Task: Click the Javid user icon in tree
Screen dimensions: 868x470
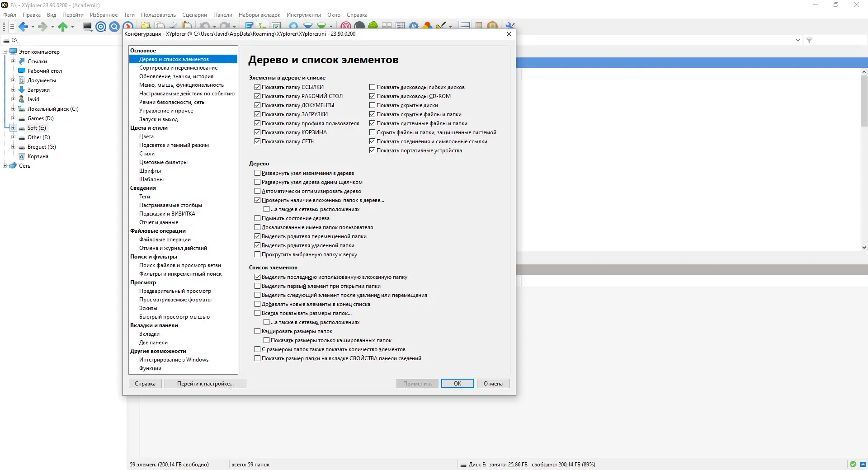Action: coord(22,99)
